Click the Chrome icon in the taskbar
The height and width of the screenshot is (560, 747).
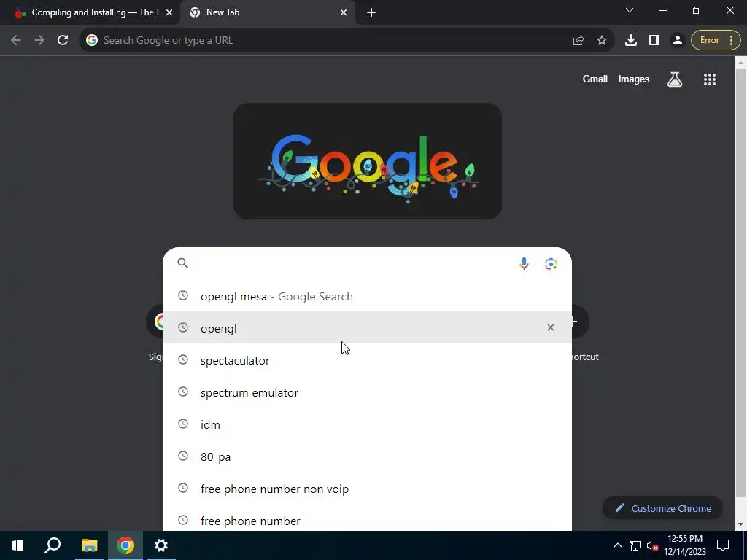[x=125, y=545]
